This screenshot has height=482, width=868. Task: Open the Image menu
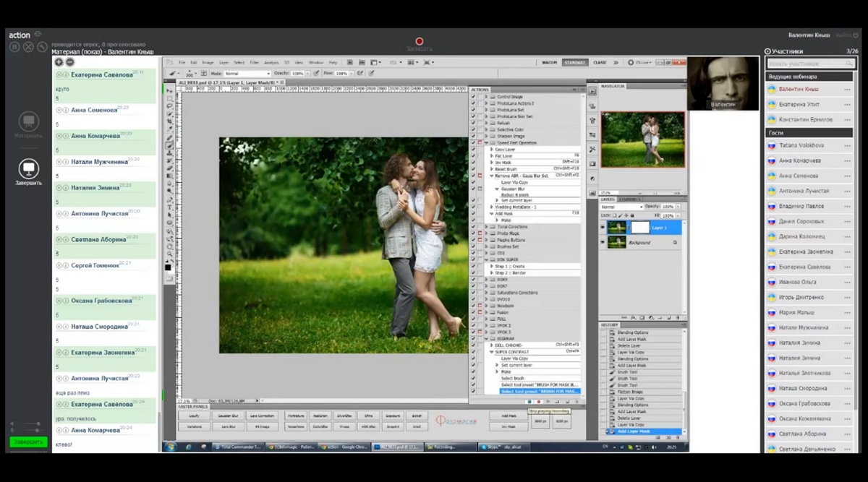pyautogui.click(x=208, y=62)
